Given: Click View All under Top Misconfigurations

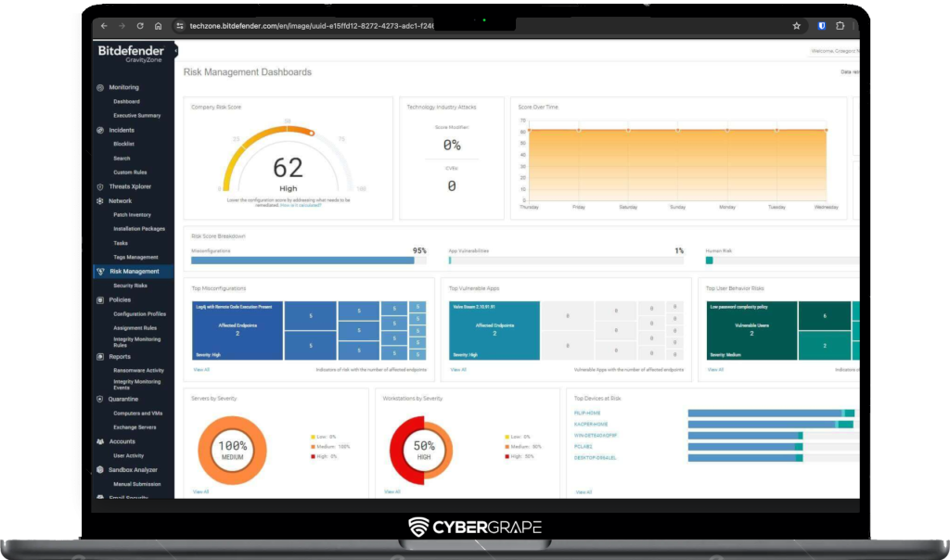Looking at the screenshot, I should coord(201,369).
